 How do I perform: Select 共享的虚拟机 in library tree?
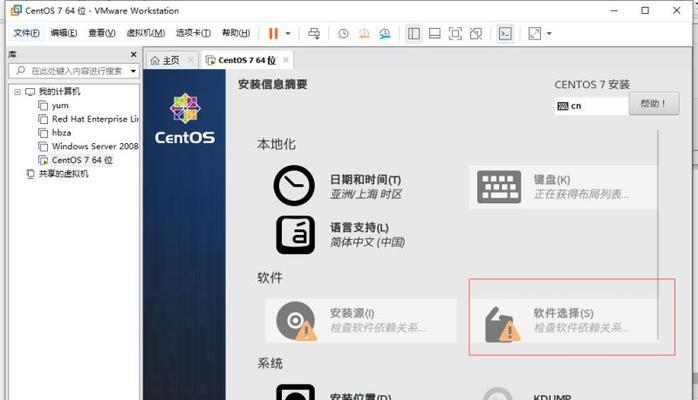63,174
